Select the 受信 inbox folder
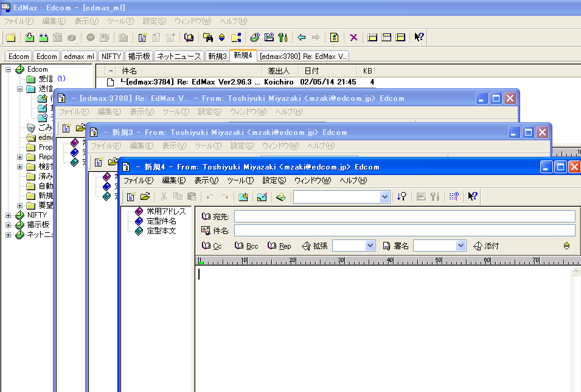 click(46, 79)
